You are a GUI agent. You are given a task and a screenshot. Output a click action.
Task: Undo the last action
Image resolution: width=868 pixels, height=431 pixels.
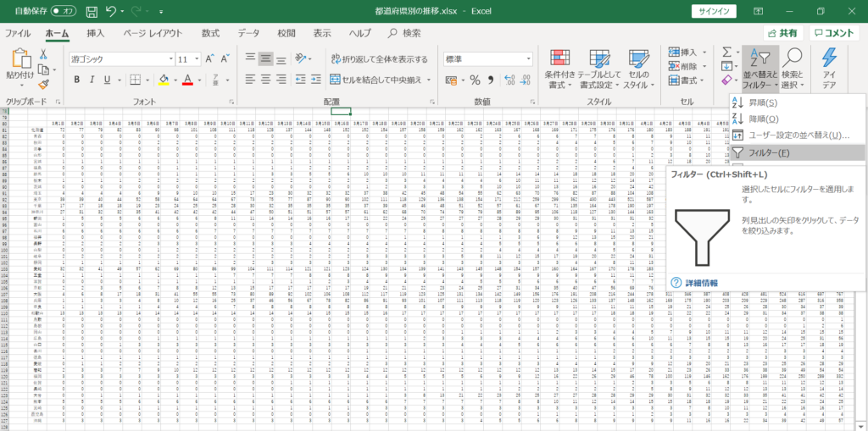(x=111, y=11)
